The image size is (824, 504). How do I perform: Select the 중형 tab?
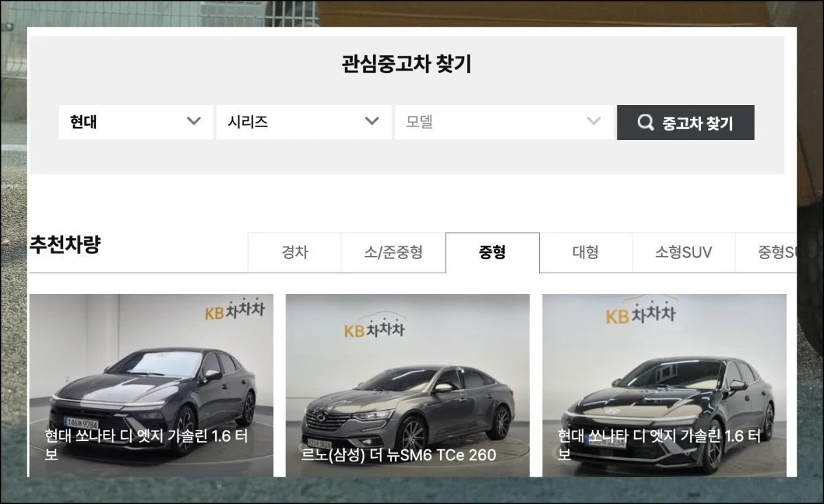point(492,253)
